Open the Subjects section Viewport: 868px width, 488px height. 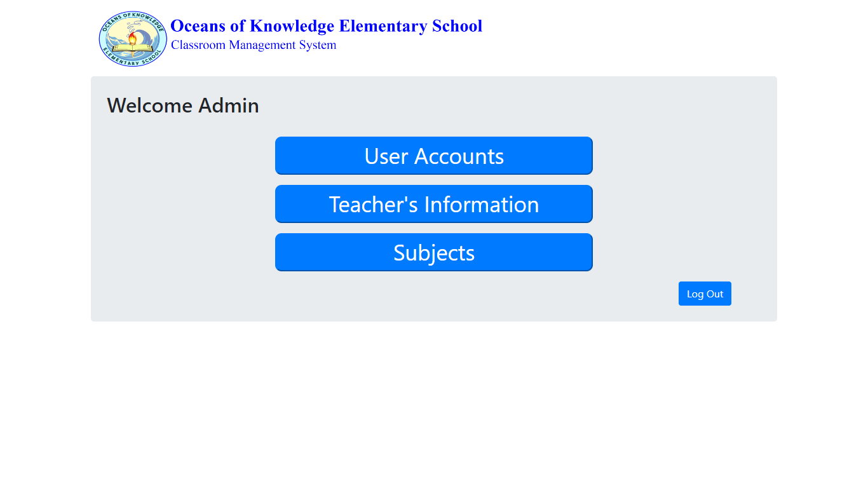point(434,252)
